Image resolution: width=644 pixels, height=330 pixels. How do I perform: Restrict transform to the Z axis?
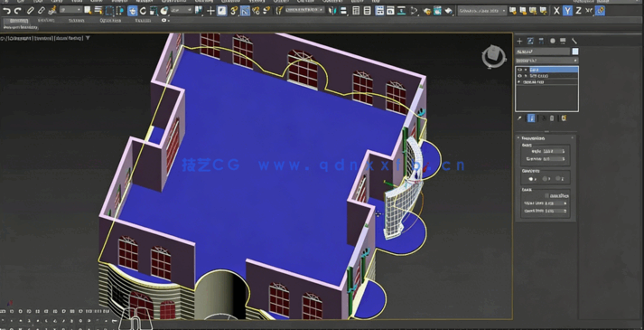point(578,11)
